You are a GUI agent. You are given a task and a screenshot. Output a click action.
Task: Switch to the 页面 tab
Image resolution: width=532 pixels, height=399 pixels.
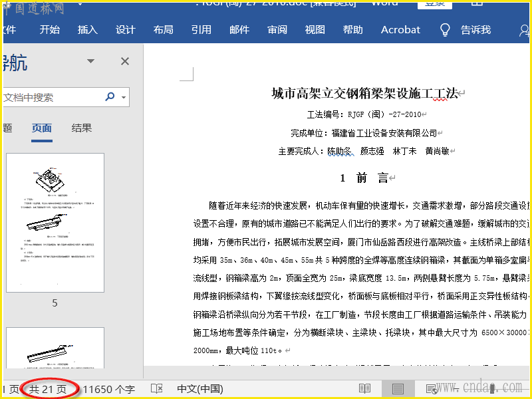[42, 128]
